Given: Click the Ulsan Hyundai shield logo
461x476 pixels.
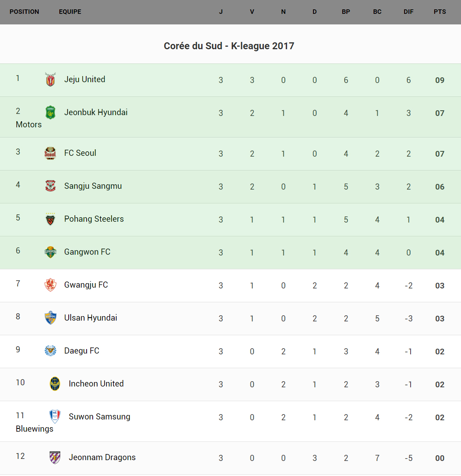Looking at the screenshot, I should 50,318.
